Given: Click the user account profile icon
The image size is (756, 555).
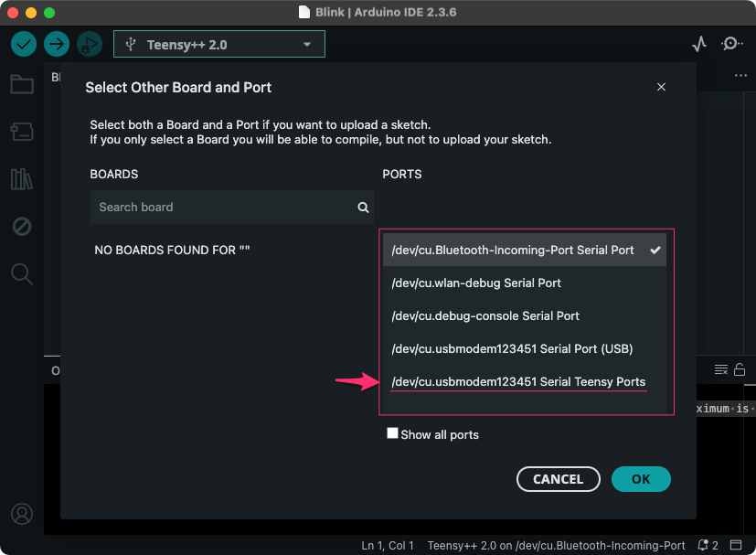Looking at the screenshot, I should 22,514.
